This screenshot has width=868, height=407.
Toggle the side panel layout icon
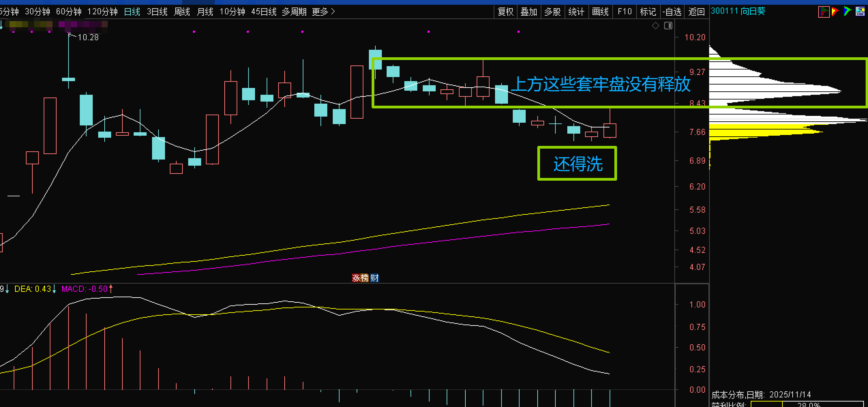tap(668, 26)
